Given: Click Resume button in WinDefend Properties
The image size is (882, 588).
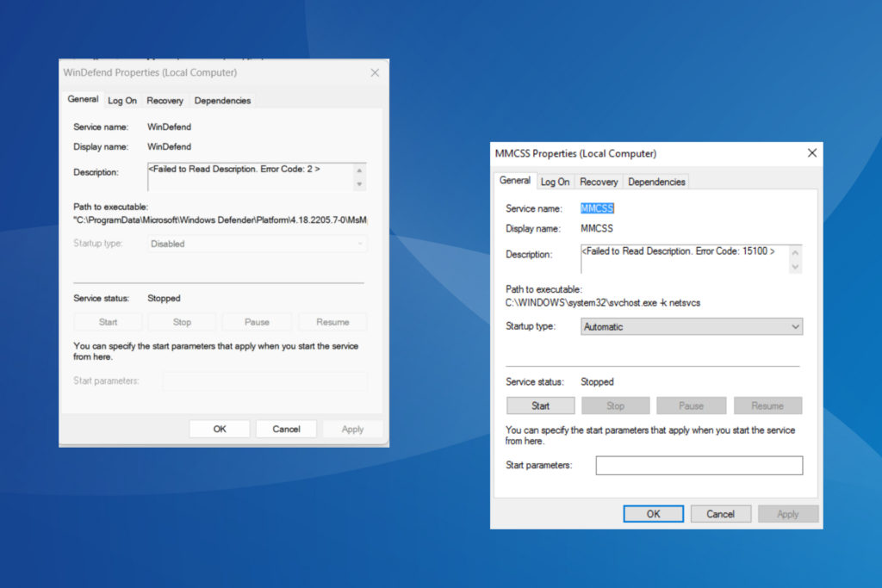Looking at the screenshot, I should coord(332,322).
